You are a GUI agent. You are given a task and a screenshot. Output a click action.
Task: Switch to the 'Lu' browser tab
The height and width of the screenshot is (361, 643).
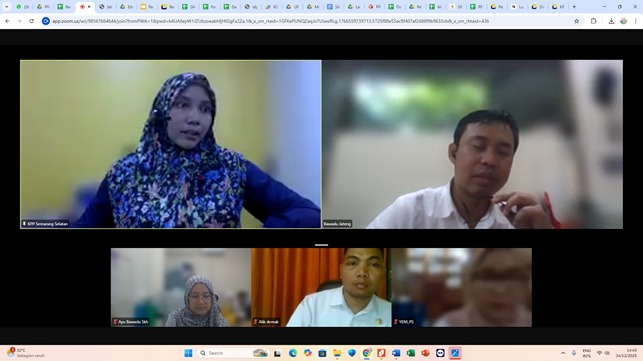click(x=518, y=7)
